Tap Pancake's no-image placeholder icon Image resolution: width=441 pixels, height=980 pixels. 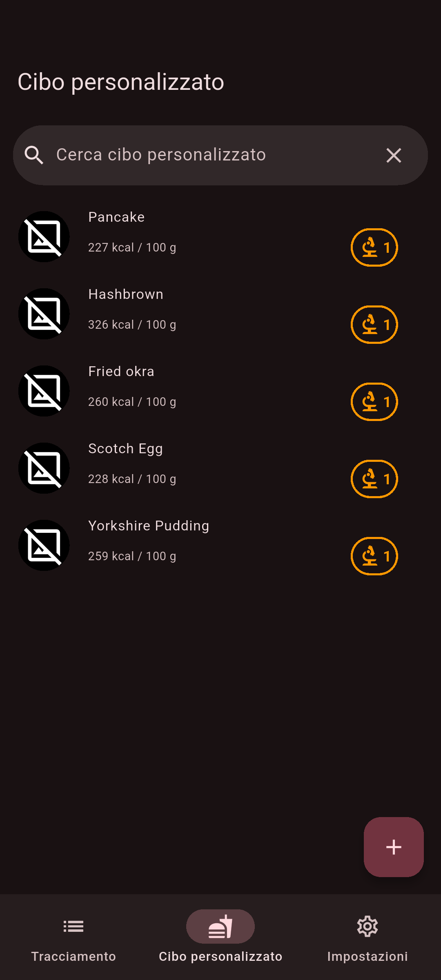coord(44,237)
